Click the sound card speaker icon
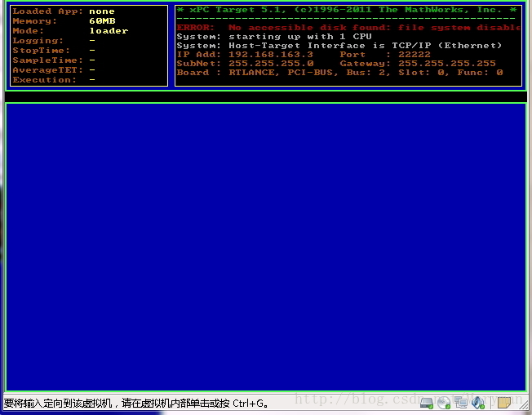Image resolution: width=532 pixels, height=415 pixels. 478,403
